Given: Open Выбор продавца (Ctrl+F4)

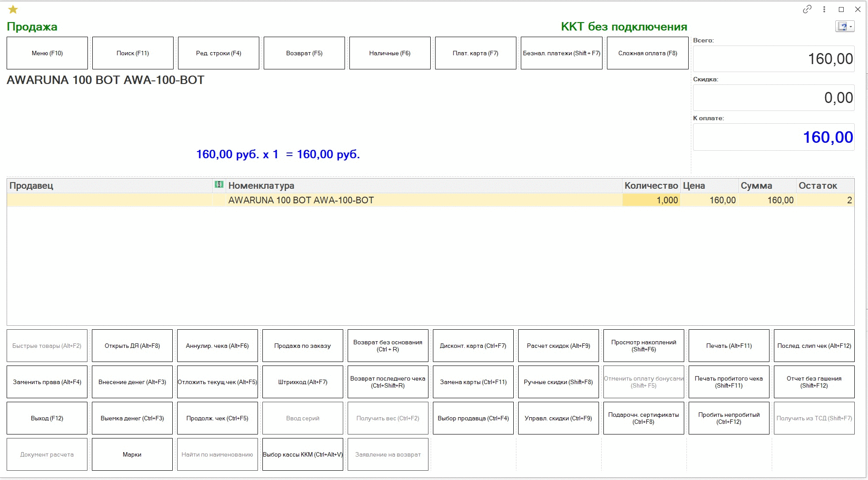Looking at the screenshot, I should click(x=473, y=418).
